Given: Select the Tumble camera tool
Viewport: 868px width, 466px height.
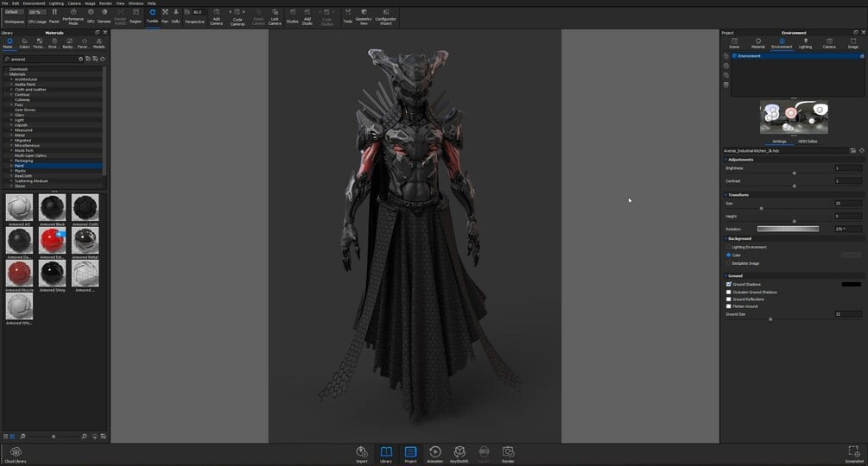Looking at the screenshot, I should [x=152, y=16].
